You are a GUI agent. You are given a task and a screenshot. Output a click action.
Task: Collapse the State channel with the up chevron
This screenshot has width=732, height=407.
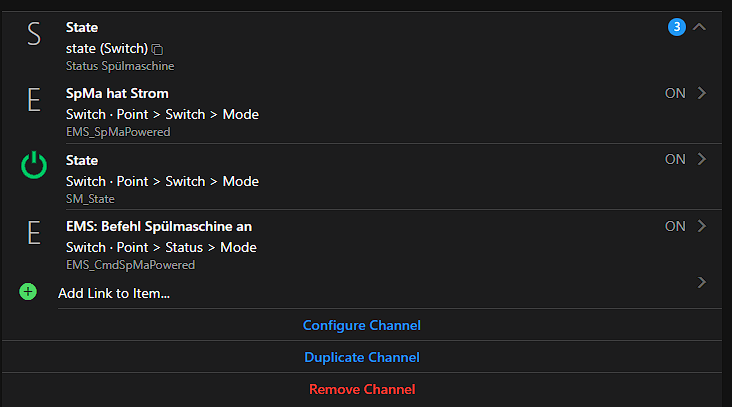pyautogui.click(x=699, y=27)
